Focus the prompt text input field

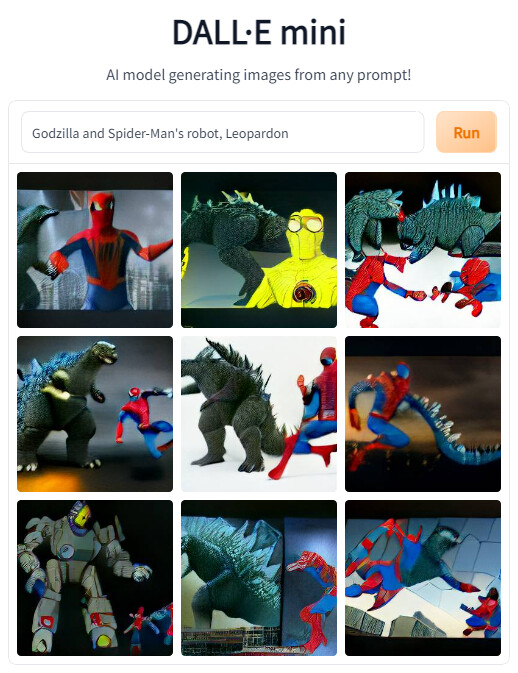222,132
